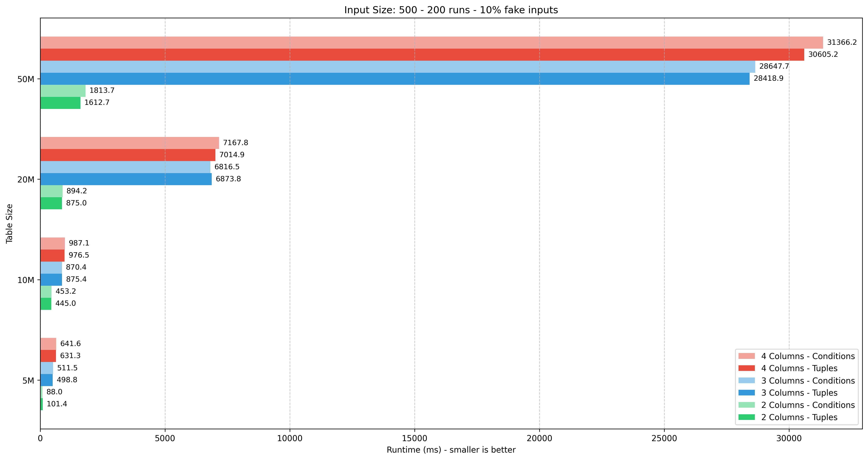The height and width of the screenshot is (460, 868).
Task: Click the 3 Columns - Tuples legend swatch
Action: [746, 393]
